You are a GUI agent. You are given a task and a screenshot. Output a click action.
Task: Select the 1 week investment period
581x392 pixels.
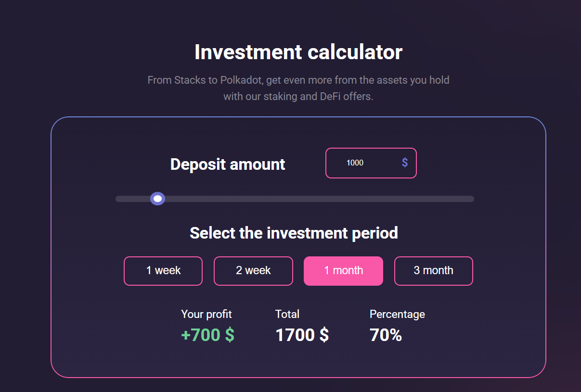click(163, 271)
